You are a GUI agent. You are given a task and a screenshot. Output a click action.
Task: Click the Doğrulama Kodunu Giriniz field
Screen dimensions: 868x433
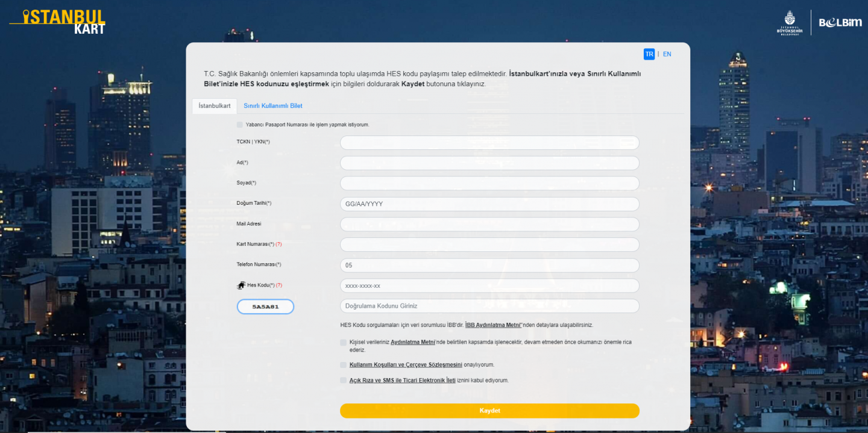[489, 306]
